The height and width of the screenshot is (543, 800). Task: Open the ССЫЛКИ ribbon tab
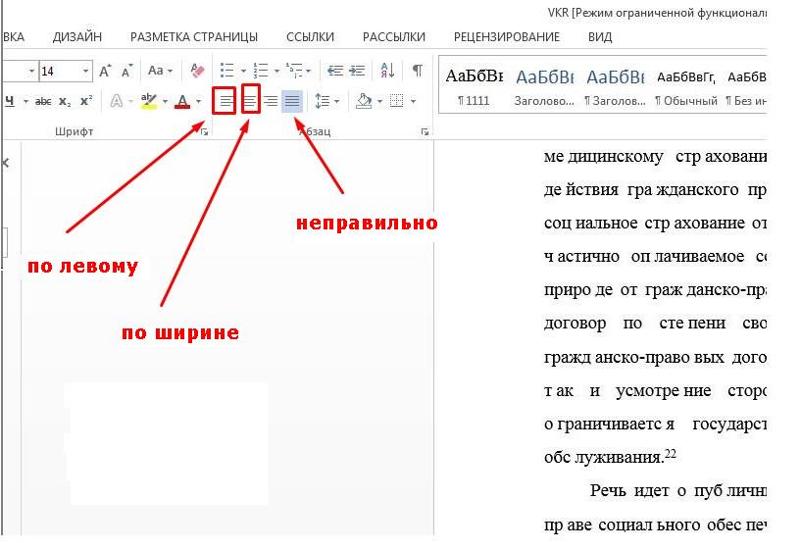pyautogui.click(x=310, y=37)
